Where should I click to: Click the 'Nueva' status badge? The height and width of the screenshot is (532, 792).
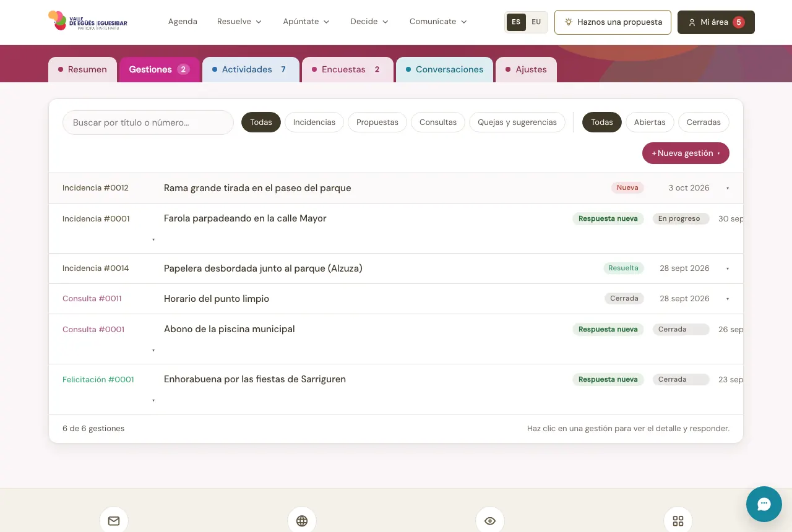coord(627,188)
